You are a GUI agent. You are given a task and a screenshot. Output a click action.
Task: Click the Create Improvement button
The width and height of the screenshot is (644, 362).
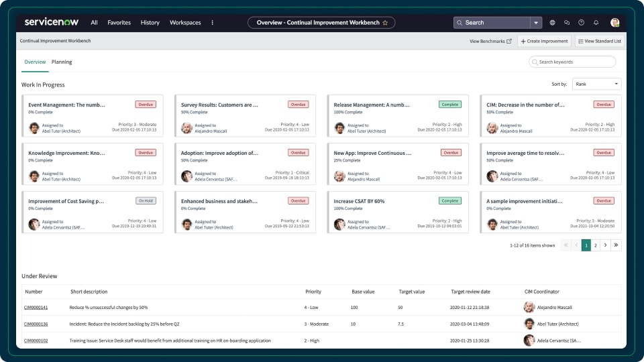pyautogui.click(x=544, y=41)
